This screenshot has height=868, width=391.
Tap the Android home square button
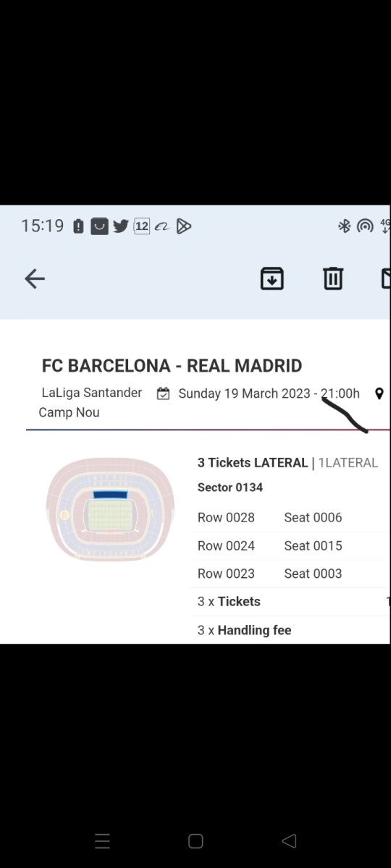coord(195,841)
